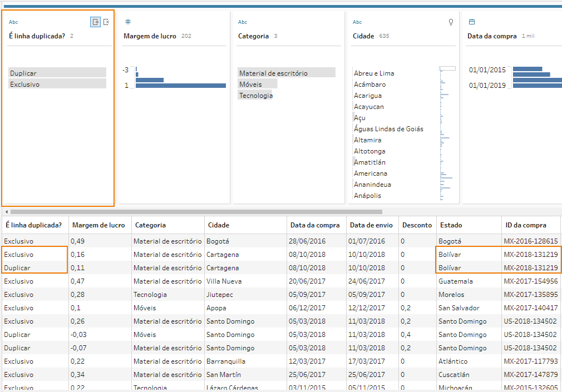Click the Data da compra column header in the grid
Screen dimensions: 562x392
(x=317, y=225)
